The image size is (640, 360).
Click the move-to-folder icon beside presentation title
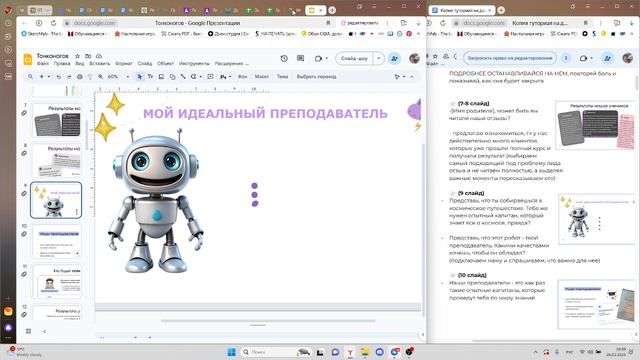[88, 56]
